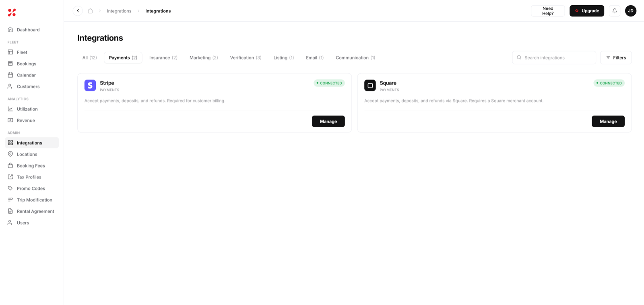Viewport: 644px width, 305px height.
Task: Click the Upgrade button
Action: (x=587, y=11)
